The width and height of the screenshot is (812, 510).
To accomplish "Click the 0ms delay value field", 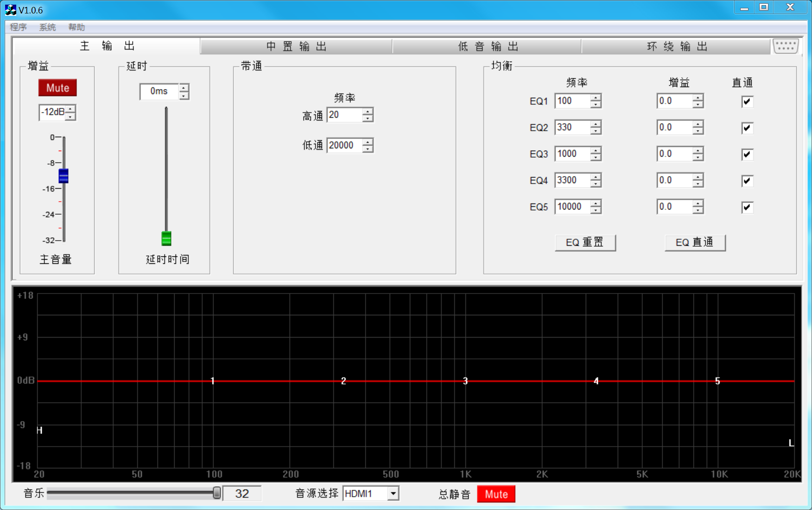I will pos(159,91).
